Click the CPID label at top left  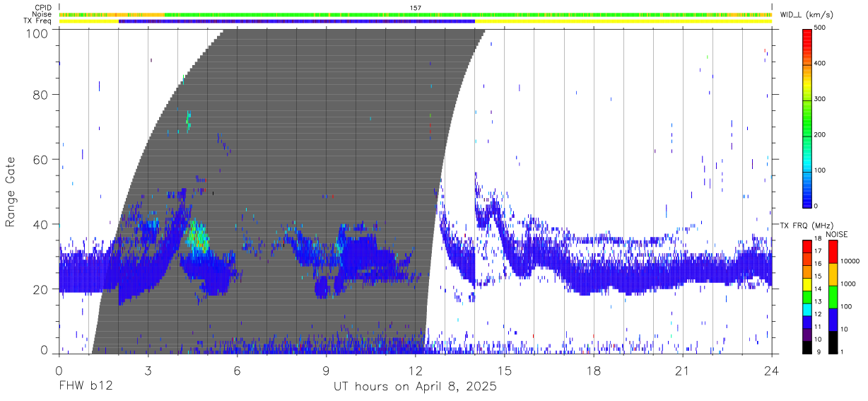point(42,8)
